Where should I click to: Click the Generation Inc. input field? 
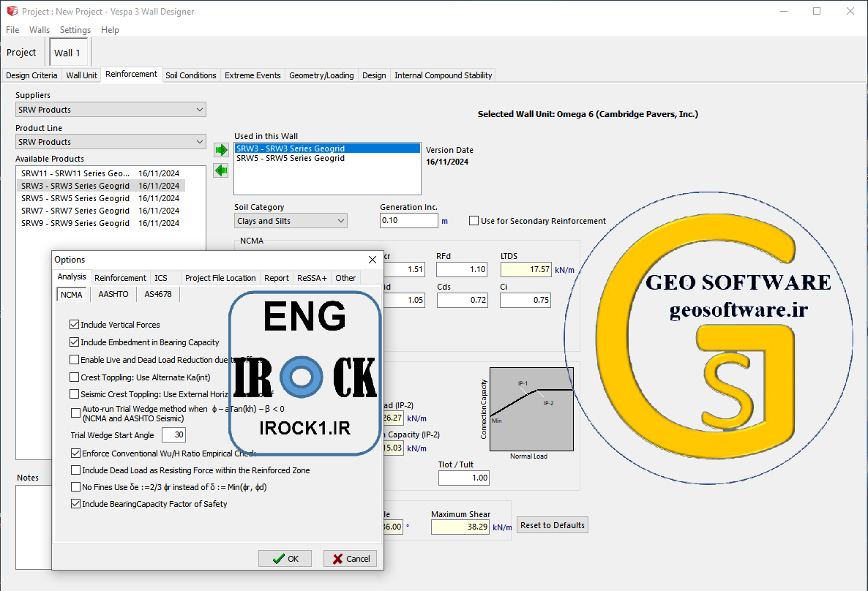409,220
